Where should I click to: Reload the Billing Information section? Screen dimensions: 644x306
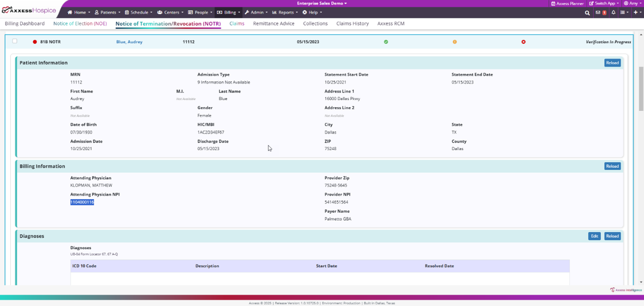[x=612, y=166]
